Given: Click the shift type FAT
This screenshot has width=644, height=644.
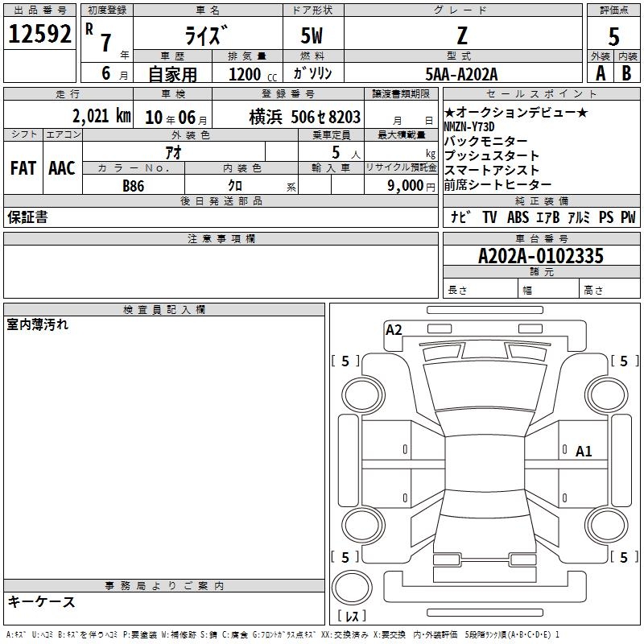Looking at the screenshot, I should [x=23, y=168].
